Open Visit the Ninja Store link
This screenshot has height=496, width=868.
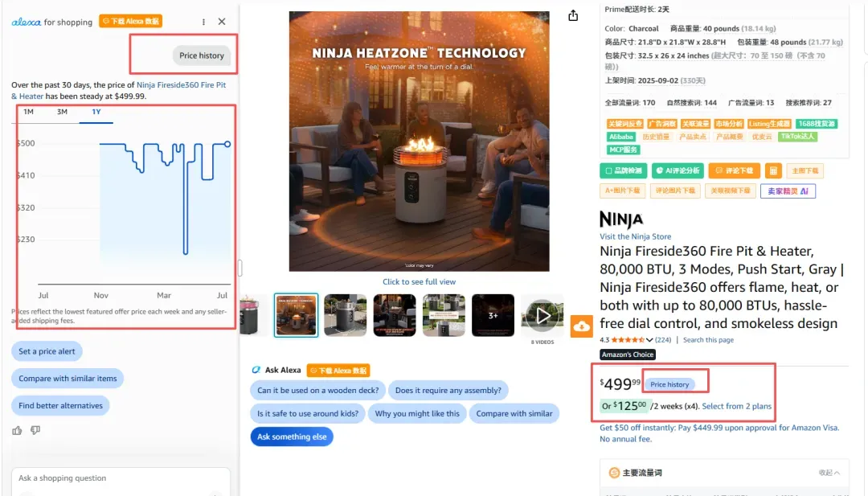(635, 236)
